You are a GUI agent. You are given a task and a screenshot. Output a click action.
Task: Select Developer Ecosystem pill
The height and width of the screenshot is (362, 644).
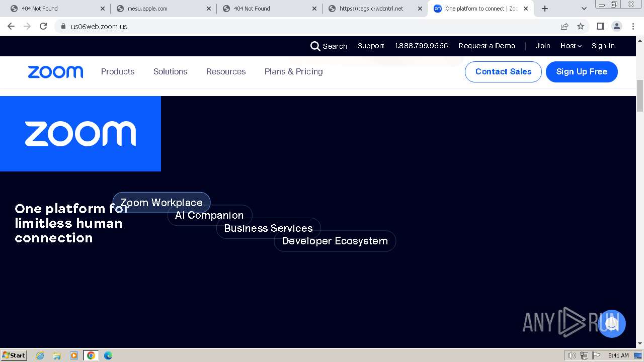[335, 241]
